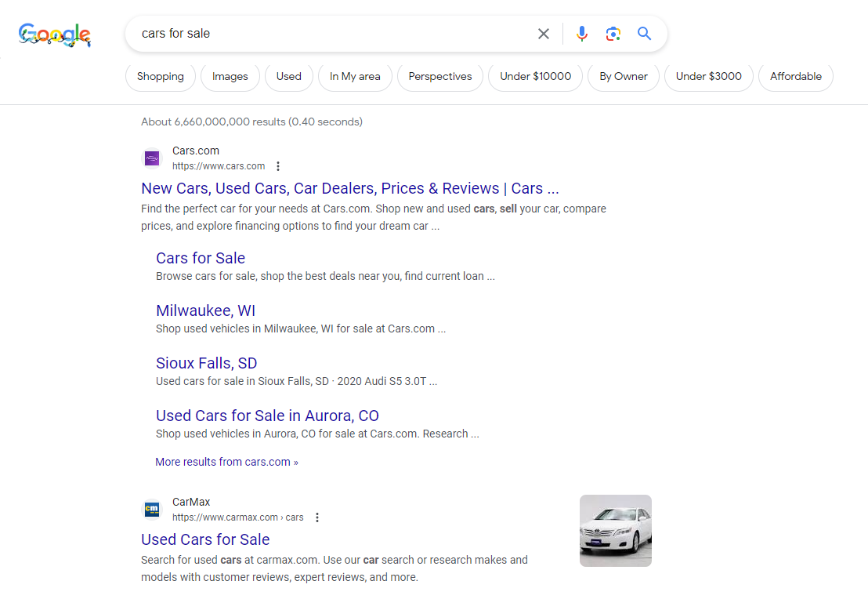This screenshot has height=599, width=868.
Task: Click the CarMax favicon
Action: [x=152, y=510]
